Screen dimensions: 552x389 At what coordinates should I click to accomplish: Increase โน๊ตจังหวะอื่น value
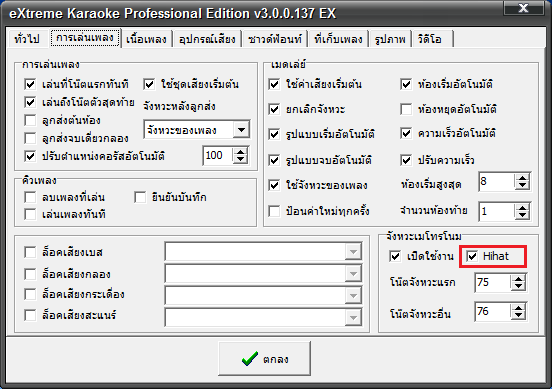pyautogui.click(x=518, y=308)
